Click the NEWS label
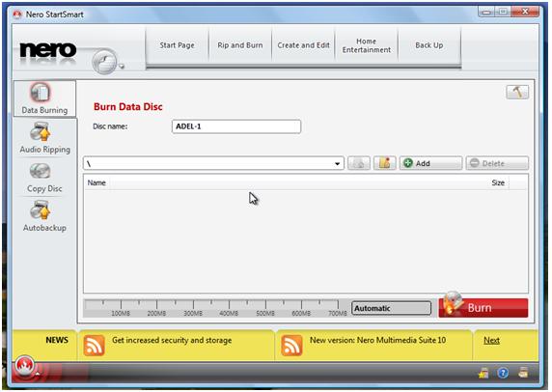 (x=57, y=340)
